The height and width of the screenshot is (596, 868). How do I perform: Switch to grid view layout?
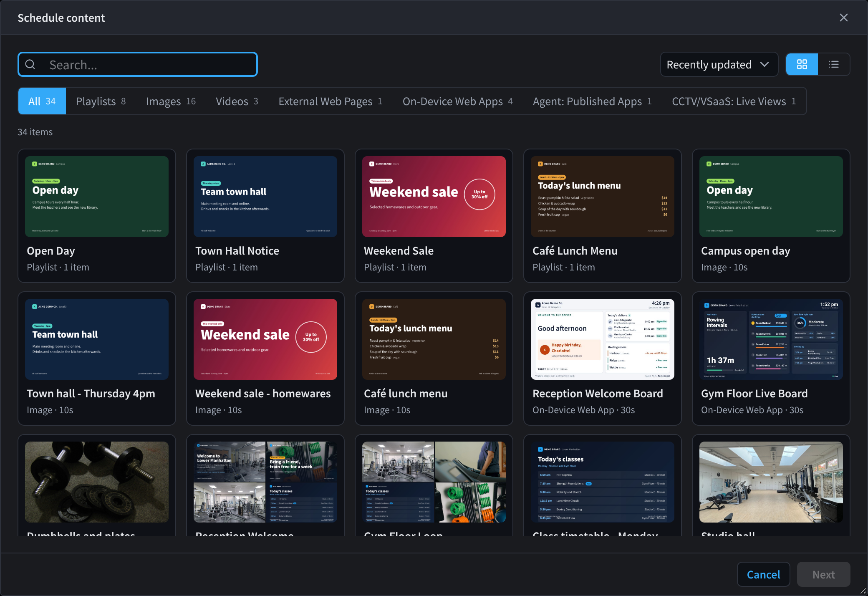(x=802, y=64)
